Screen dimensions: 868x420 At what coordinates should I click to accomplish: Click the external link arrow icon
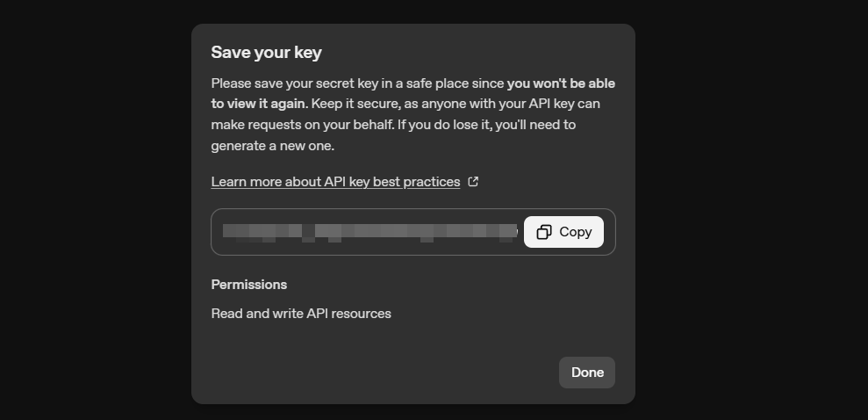click(x=473, y=182)
